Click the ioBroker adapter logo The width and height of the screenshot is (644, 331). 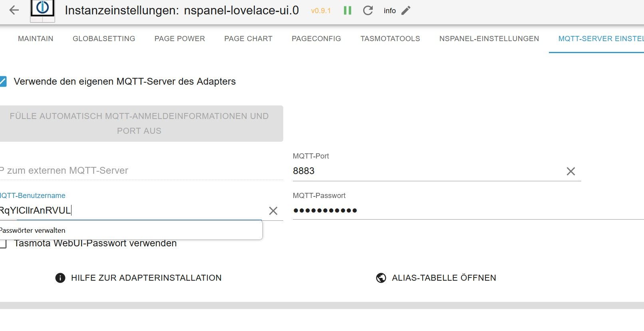point(42,10)
